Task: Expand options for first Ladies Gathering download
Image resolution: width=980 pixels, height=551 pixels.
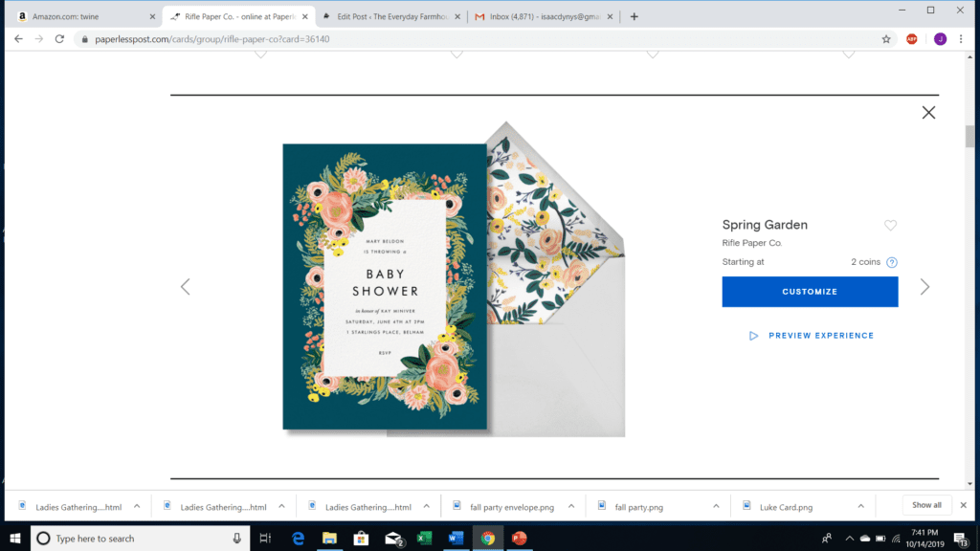Action: click(x=137, y=507)
